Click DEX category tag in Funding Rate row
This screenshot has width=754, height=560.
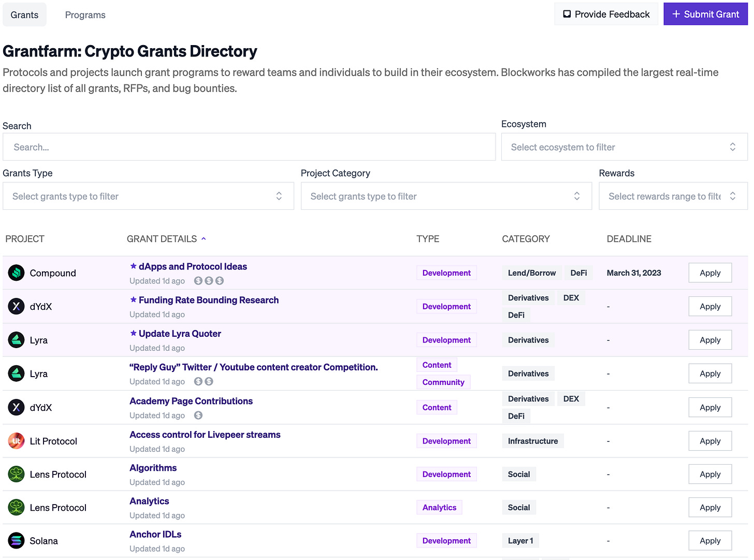571,298
